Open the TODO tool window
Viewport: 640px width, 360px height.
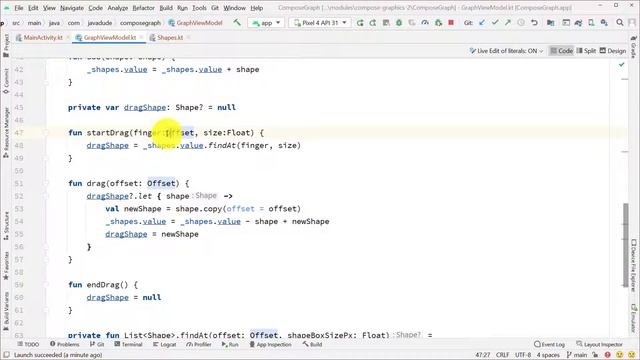(x=28, y=344)
